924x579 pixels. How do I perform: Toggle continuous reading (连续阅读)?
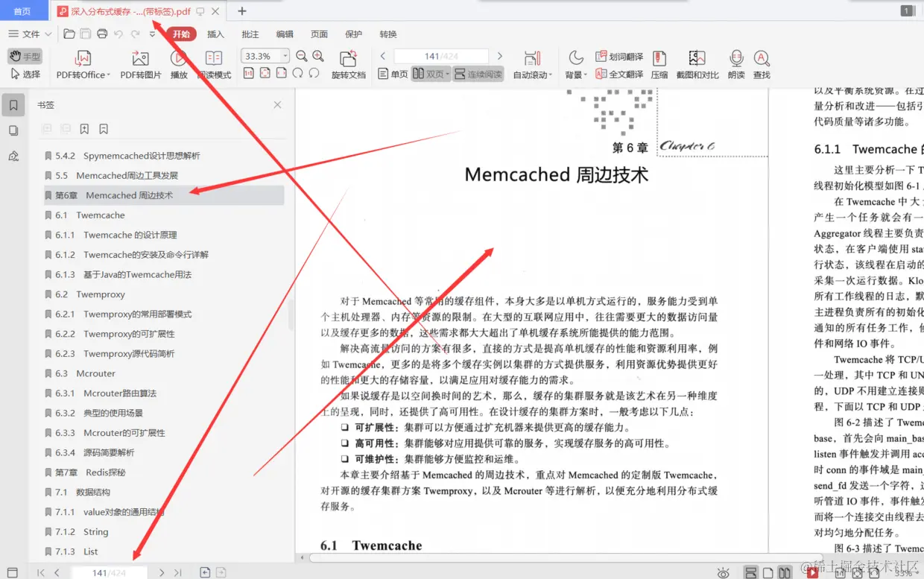[478, 75]
